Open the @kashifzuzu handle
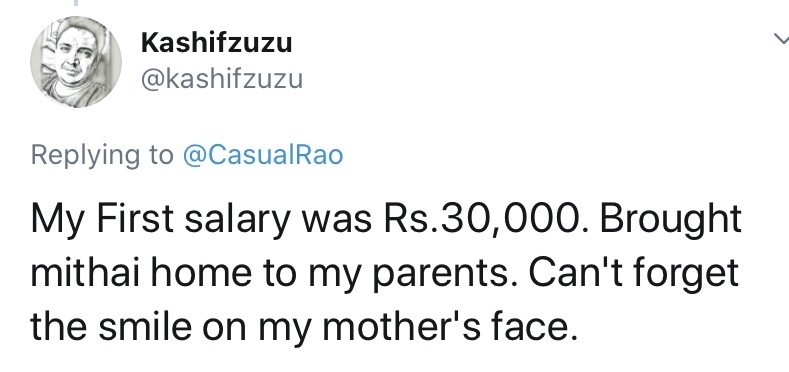Screen dimensions: 789x372 coord(222,80)
